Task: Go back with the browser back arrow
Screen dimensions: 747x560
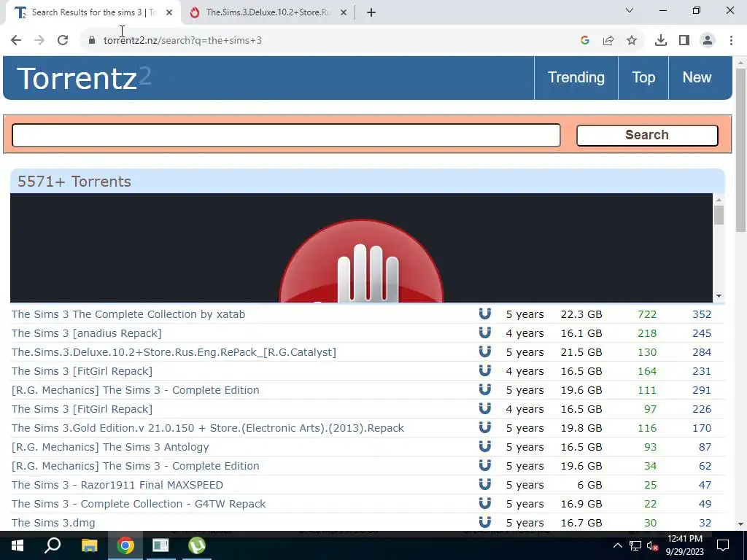Action: [16, 41]
